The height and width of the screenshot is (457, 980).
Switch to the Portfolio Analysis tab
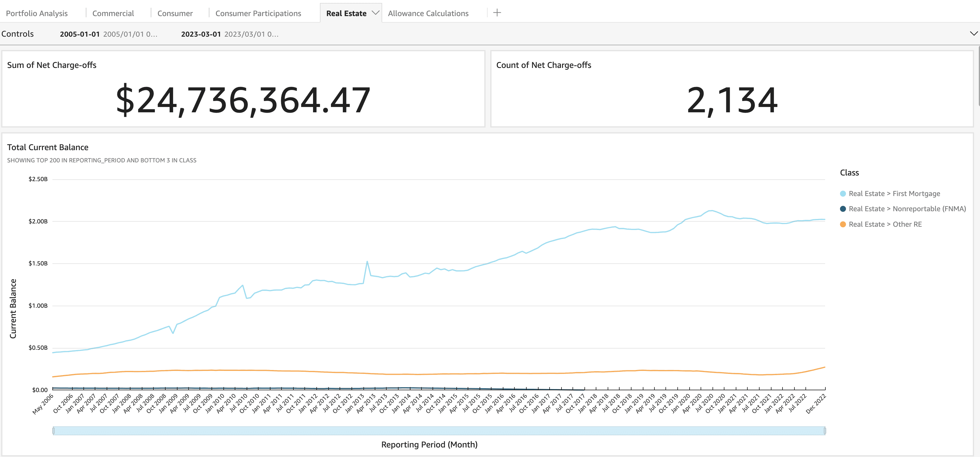coord(37,13)
